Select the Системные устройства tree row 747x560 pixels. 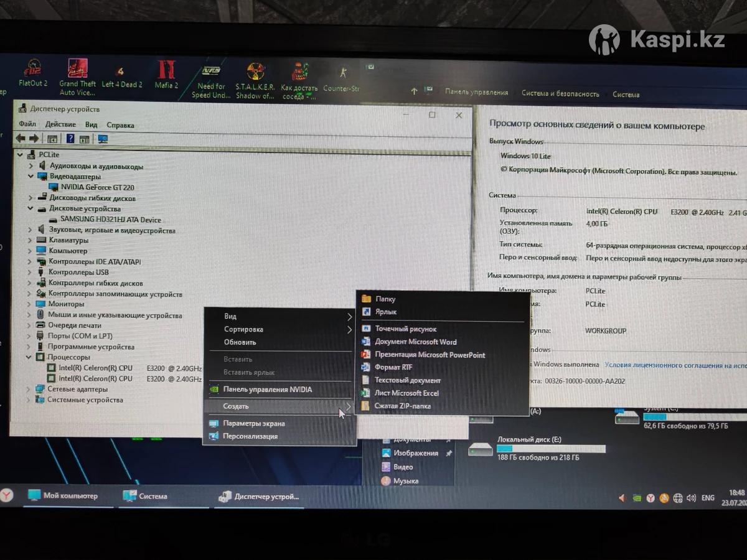78,400
